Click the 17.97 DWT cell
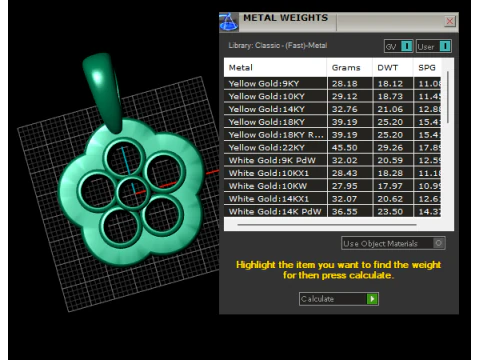This screenshot has height=360, width=480. 393,186
